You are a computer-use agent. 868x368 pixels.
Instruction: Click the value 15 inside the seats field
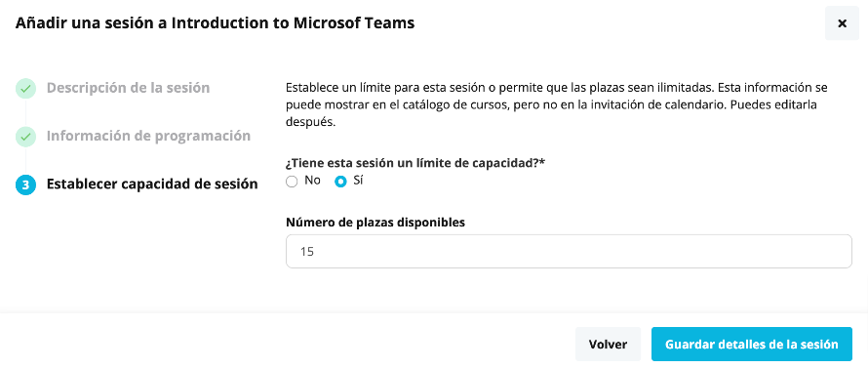tap(307, 252)
